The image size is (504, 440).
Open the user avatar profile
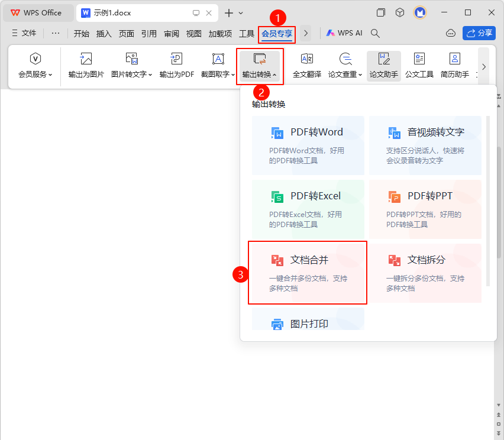pos(420,12)
